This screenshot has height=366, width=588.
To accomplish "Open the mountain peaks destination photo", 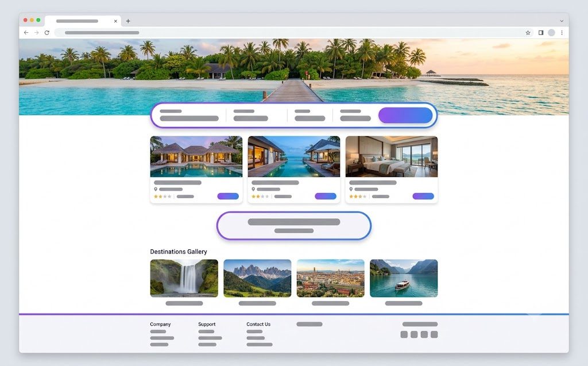I will coord(257,278).
